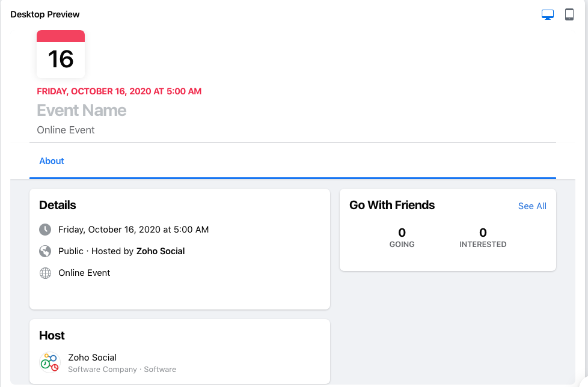Click the Zoho Social logo icon
588x387 pixels.
50,362
